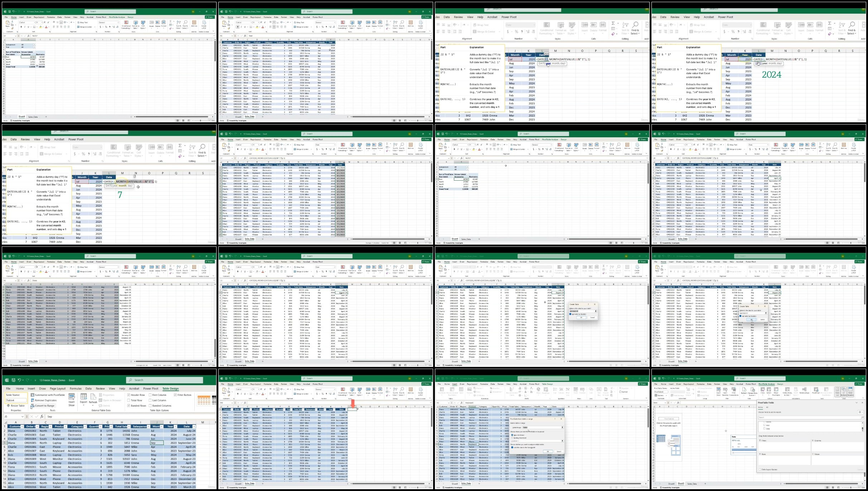Select the Sheet5 worksheet tab
868x491 pixels.
681,483
